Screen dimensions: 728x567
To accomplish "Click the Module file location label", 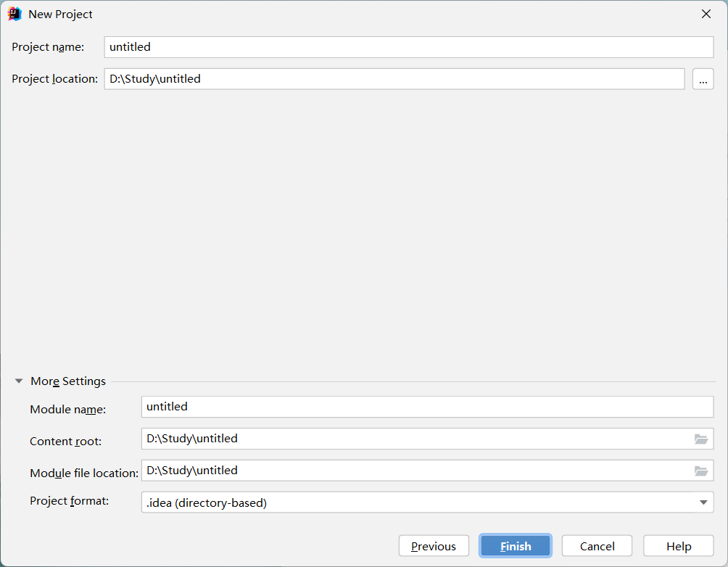I will click(84, 473).
